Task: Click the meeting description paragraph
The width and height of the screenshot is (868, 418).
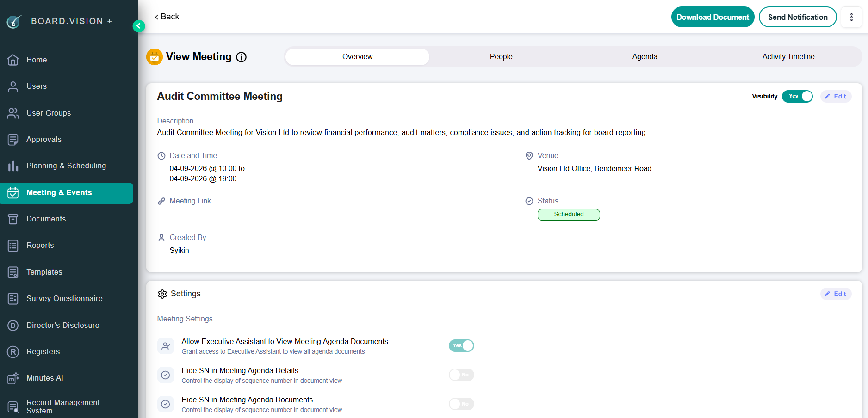Action: pos(402,132)
